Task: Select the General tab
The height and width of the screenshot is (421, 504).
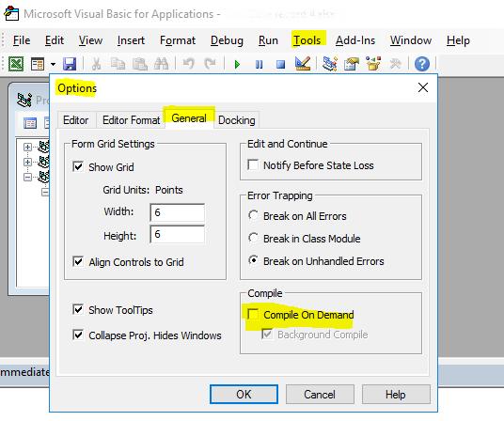Action: [x=189, y=118]
